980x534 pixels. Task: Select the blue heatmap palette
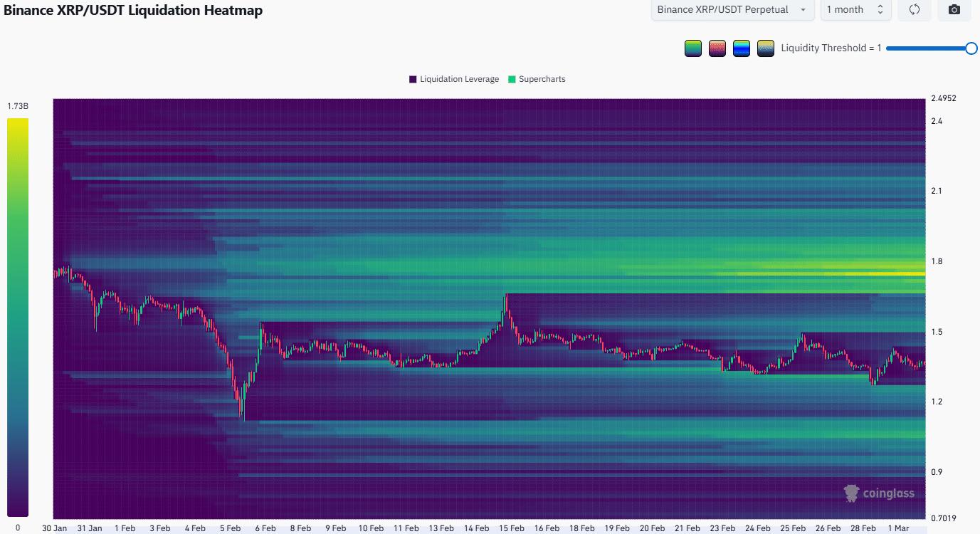[741, 48]
